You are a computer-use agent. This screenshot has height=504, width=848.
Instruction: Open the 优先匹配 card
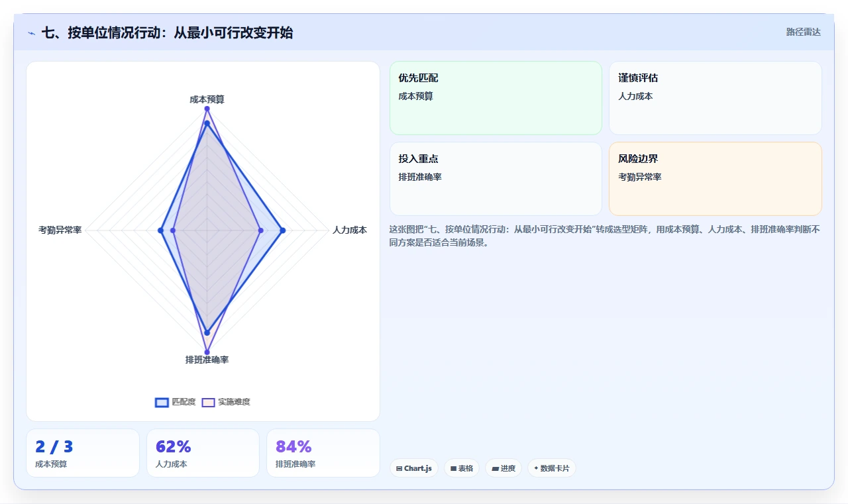[x=496, y=98]
